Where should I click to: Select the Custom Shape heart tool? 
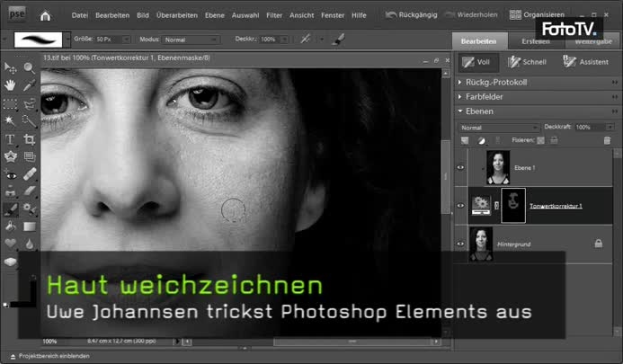[x=10, y=244]
